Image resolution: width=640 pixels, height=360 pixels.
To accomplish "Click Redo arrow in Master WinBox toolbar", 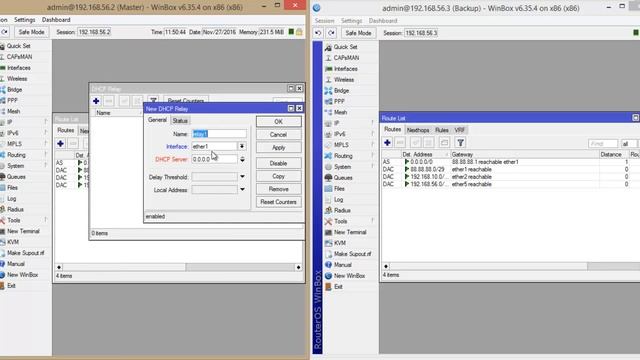I will click(x=5, y=32).
